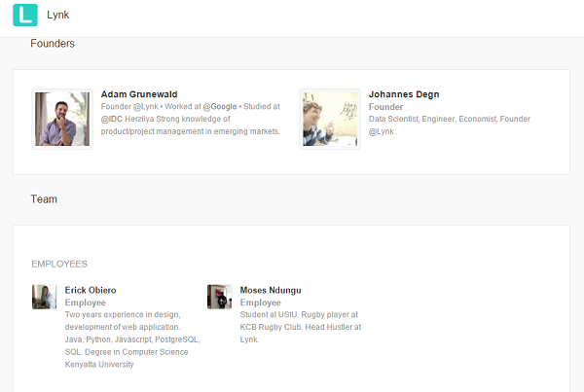Open Moses Ndungu's small avatar

(x=220, y=297)
